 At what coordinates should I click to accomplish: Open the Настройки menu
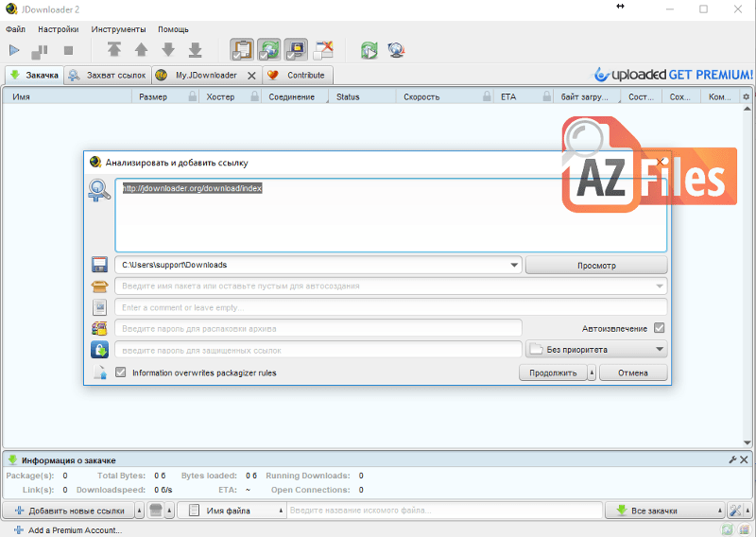click(x=59, y=29)
